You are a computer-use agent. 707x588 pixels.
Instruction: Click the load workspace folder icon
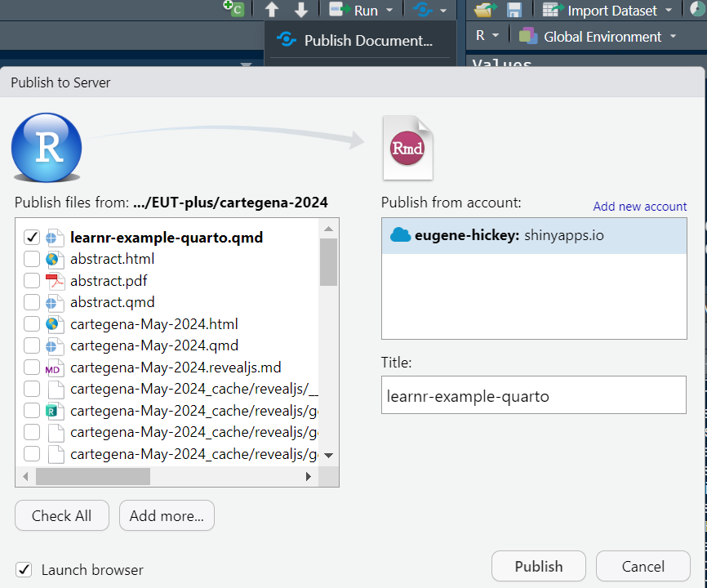click(485, 10)
